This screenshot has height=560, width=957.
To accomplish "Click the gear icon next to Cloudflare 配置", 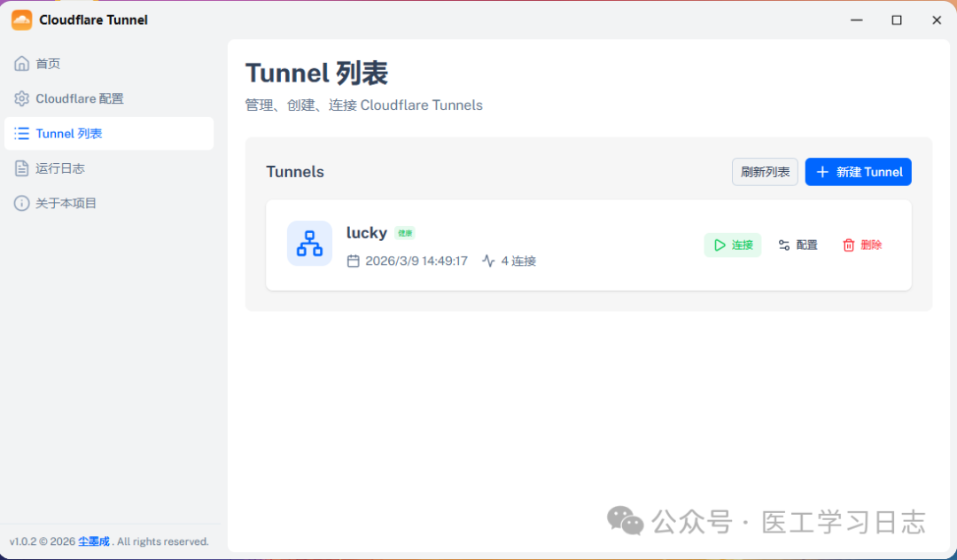I will [x=20, y=98].
